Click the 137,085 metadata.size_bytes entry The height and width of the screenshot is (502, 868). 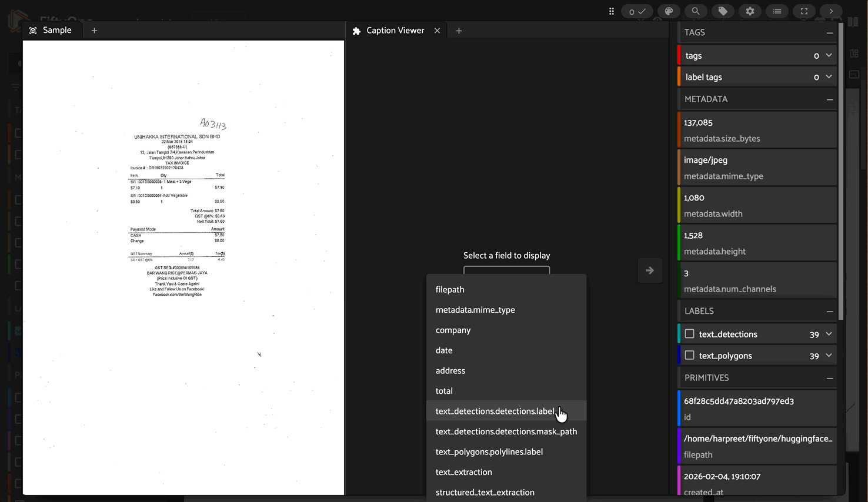(757, 130)
